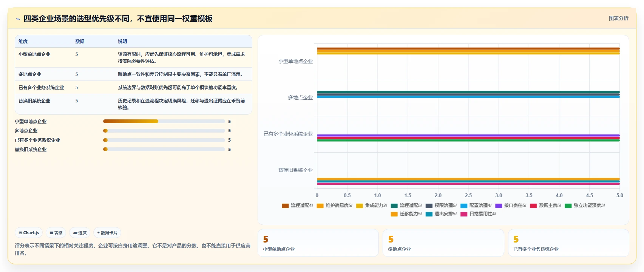Click the description starting with 跨地点一致性
Screen dimensions: 644x272
coord(181,74)
